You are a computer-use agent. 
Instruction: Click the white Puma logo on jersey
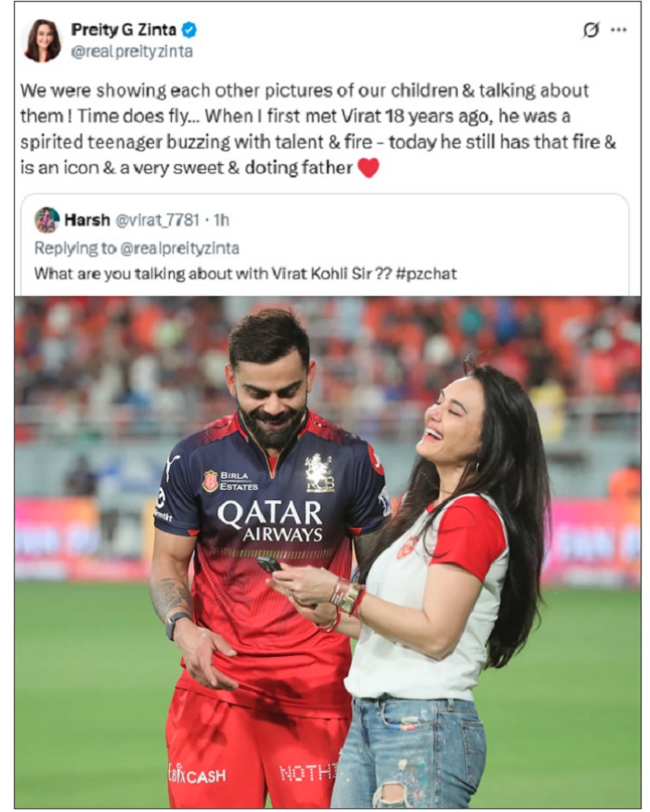pos(172,467)
